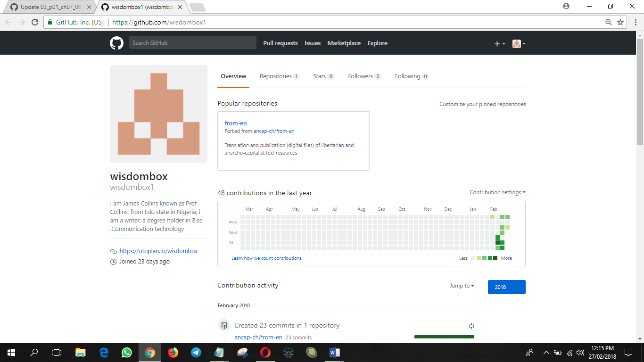Open Issues in the header

point(313,43)
